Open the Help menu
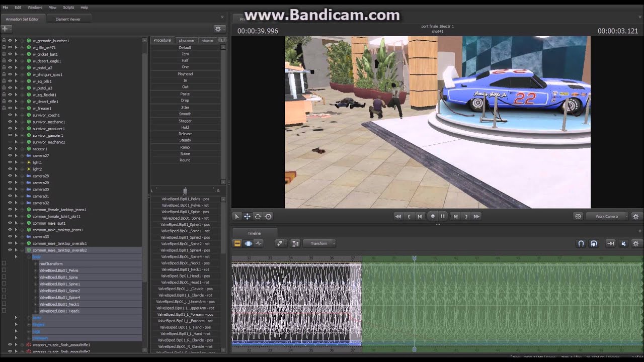The width and height of the screenshot is (644, 362). click(84, 8)
